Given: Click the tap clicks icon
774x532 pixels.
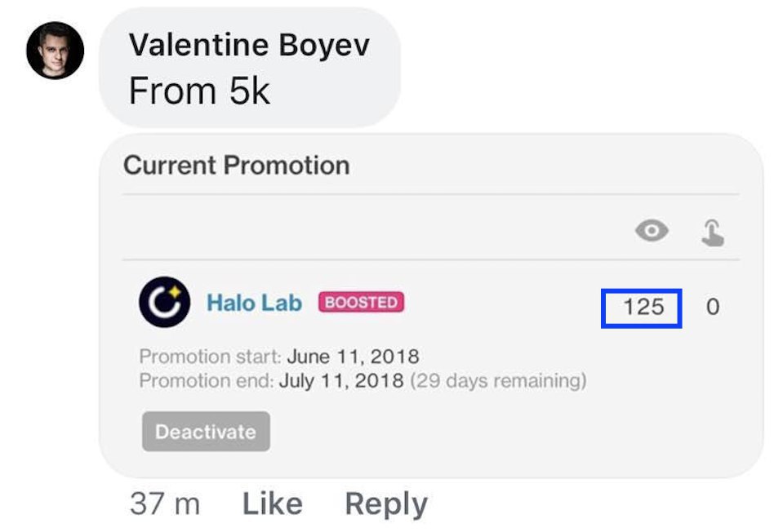Looking at the screenshot, I should point(713,233).
